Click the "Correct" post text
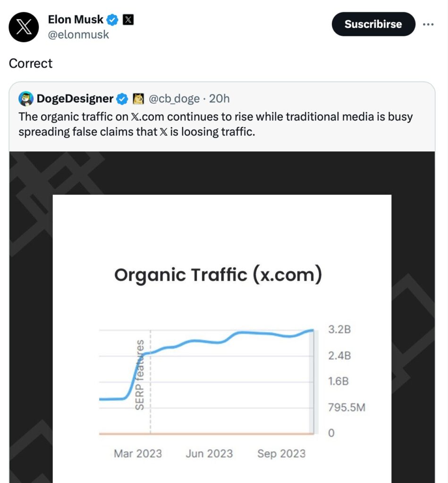448x483 pixels. pyautogui.click(x=31, y=64)
